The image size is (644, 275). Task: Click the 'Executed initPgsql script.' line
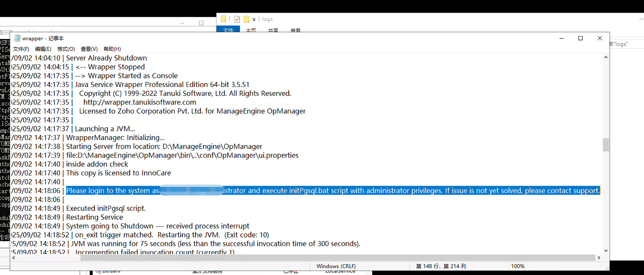point(106,208)
